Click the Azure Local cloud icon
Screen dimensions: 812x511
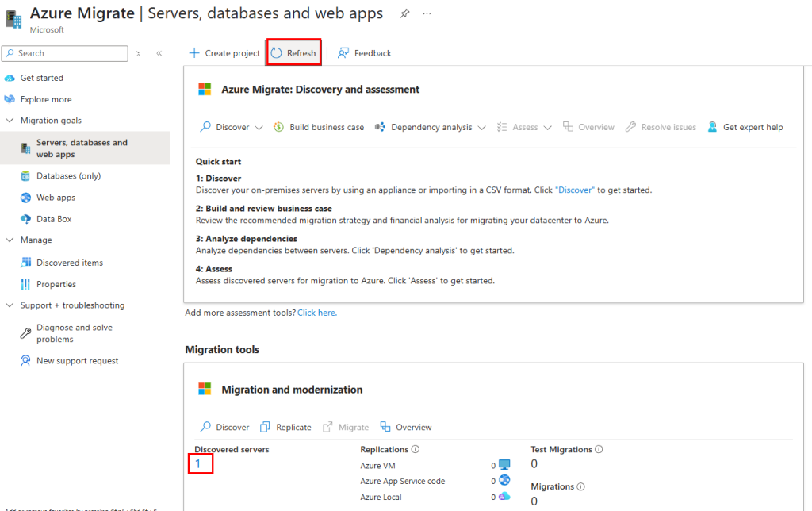click(504, 496)
